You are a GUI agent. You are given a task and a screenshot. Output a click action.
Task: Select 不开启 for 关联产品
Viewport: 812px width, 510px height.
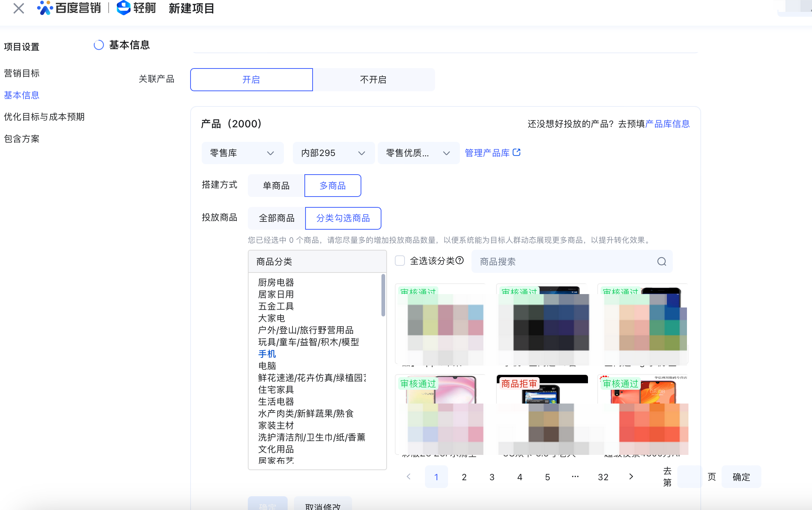click(373, 80)
